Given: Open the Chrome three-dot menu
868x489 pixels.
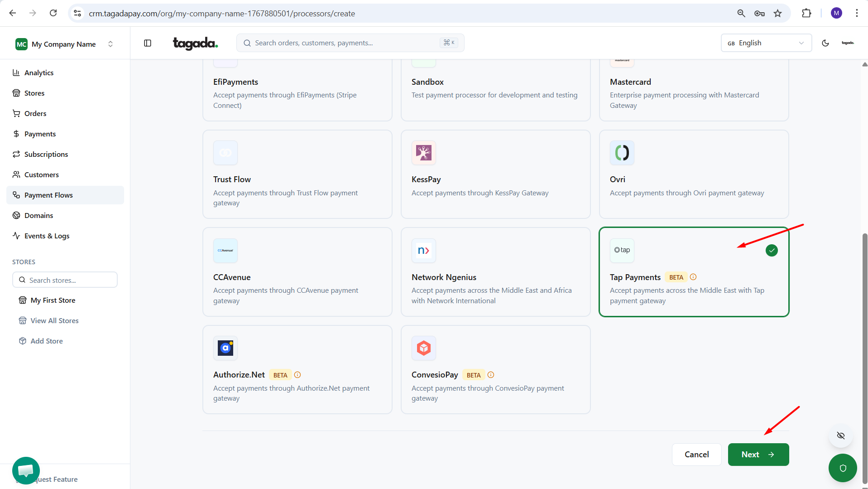Looking at the screenshot, I should [x=856, y=13].
